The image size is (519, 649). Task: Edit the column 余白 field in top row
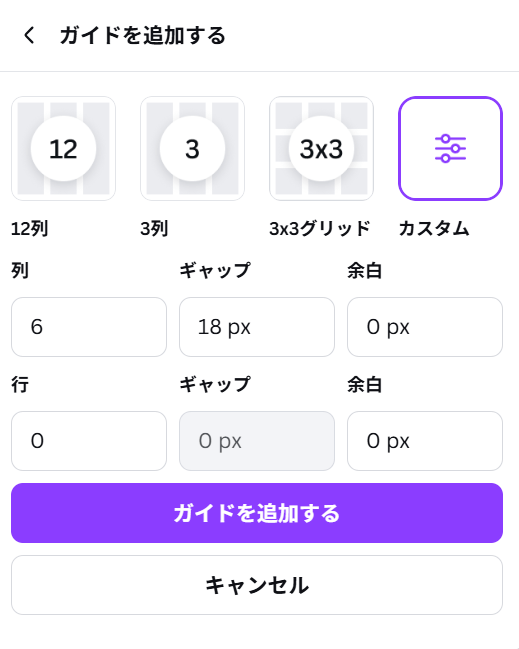click(425, 327)
